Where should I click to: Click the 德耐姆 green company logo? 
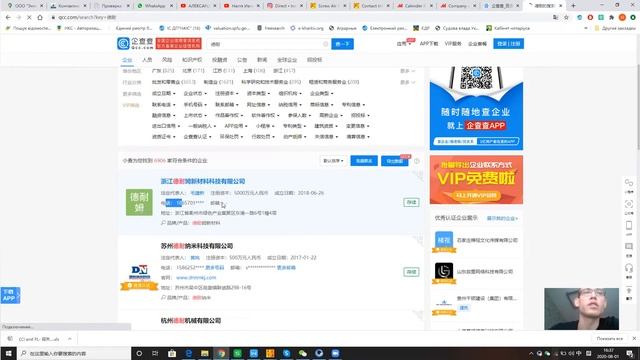pos(139,202)
